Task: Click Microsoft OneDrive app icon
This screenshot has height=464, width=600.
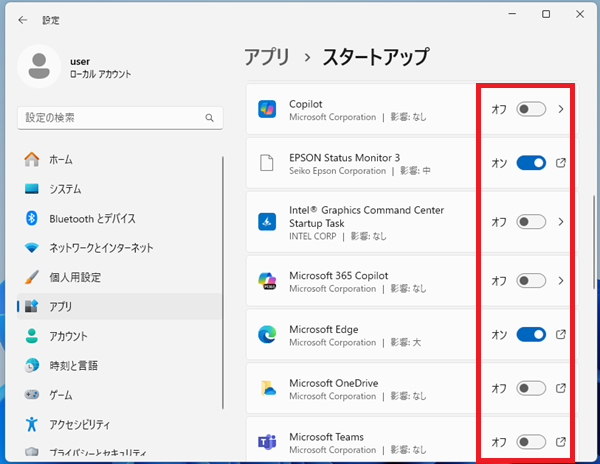Action: coord(268,388)
